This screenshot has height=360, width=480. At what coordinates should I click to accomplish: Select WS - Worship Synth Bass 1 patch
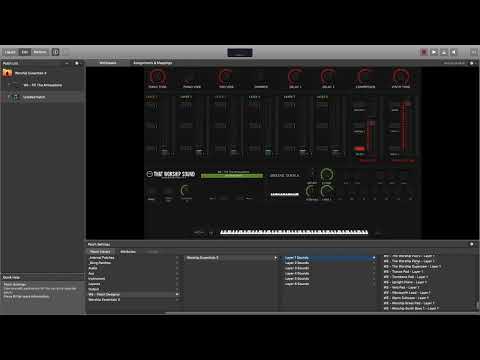tap(411, 308)
